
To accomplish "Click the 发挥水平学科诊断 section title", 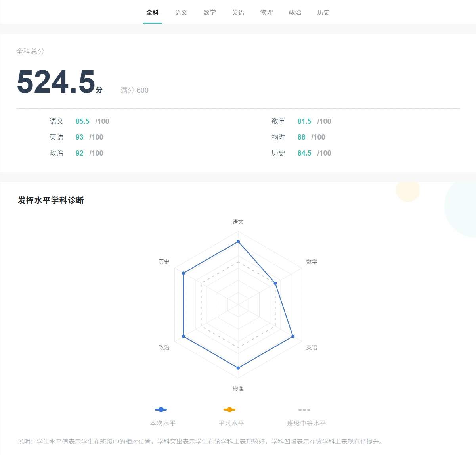I will 51,200.
